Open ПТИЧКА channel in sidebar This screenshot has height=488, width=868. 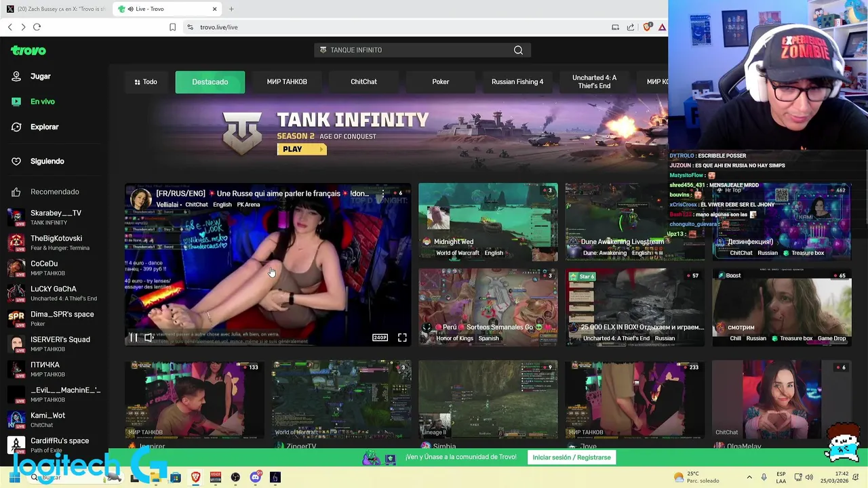[x=54, y=369]
